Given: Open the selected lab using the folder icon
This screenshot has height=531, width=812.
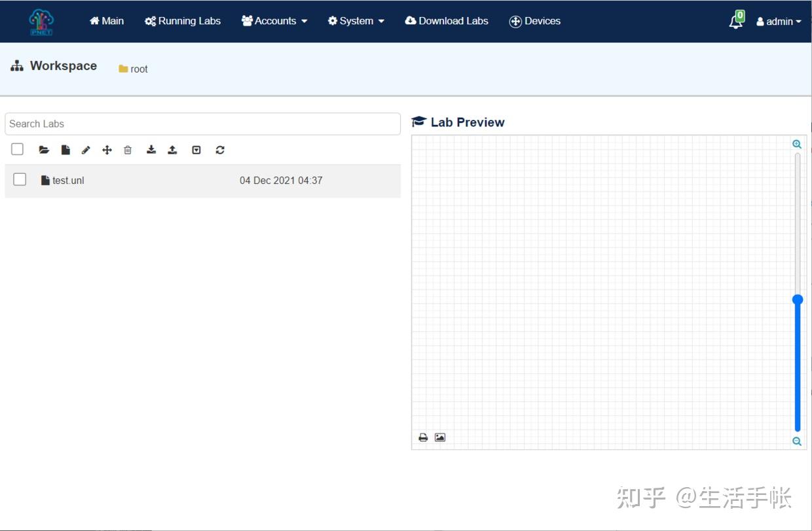Looking at the screenshot, I should pos(43,149).
